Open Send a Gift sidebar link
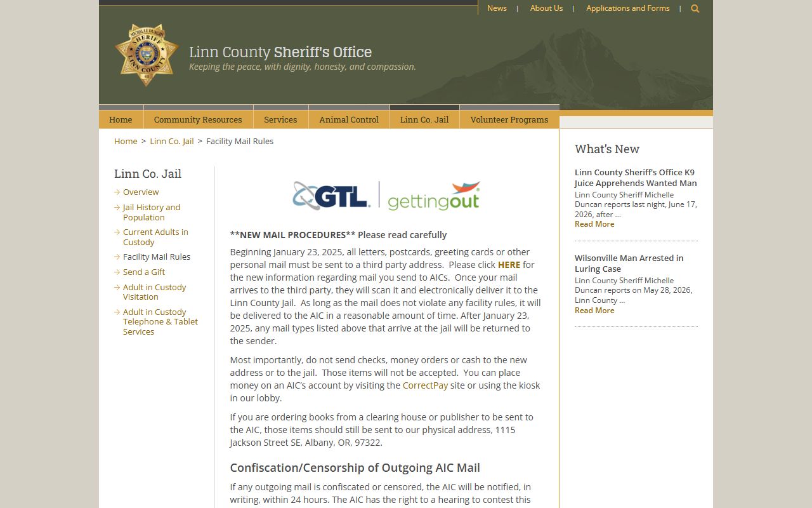Viewport: 812px width, 508px height. point(144,272)
